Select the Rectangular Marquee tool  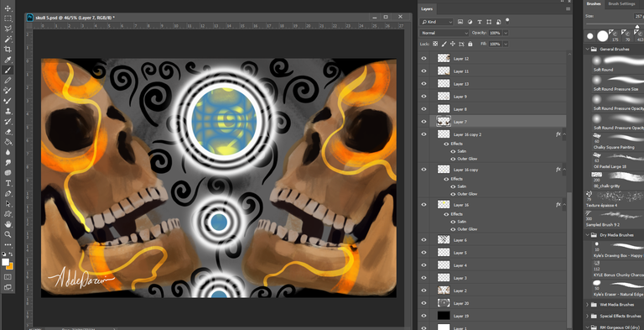[8, 18]
